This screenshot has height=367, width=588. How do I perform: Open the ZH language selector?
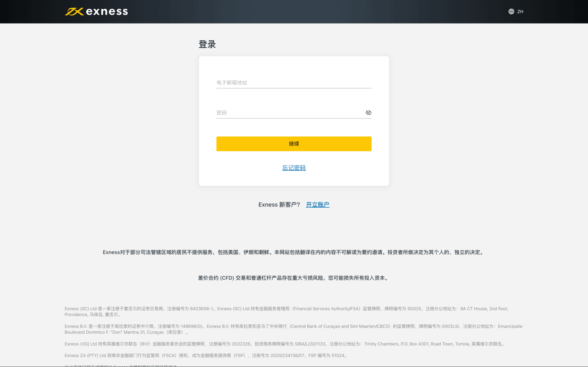pyautogui.click(x=516, y=12)
